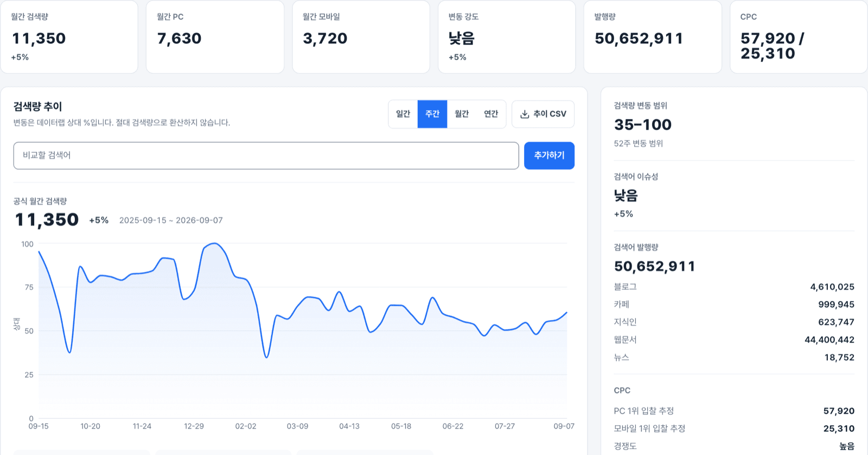Click the 웹문서 row value 44,400,442

point(829,340)
